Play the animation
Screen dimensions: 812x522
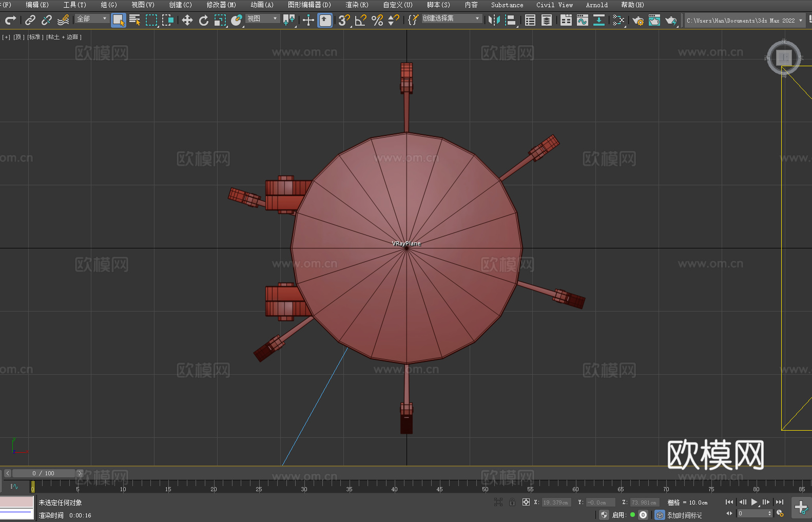tap(755, 502)
